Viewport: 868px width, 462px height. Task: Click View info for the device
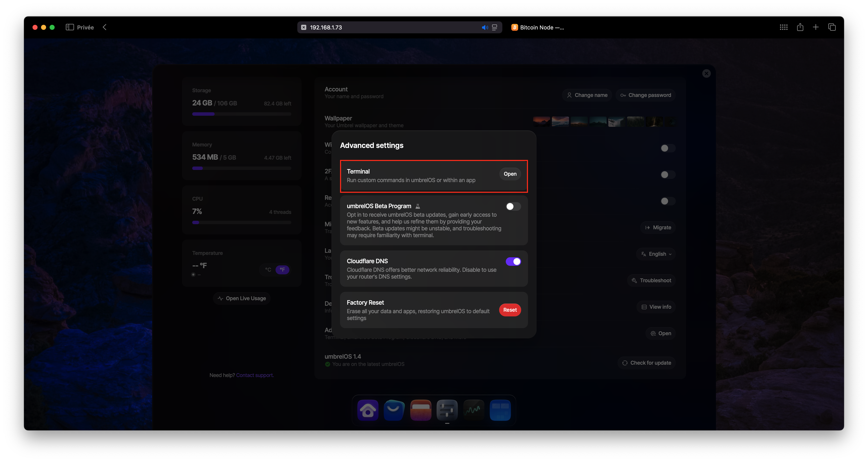[x=656, y=307]
